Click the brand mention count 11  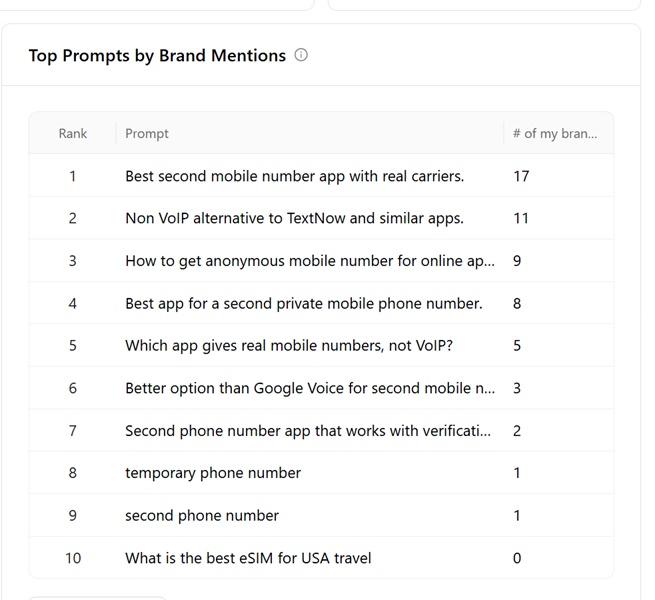coord(521,218)
